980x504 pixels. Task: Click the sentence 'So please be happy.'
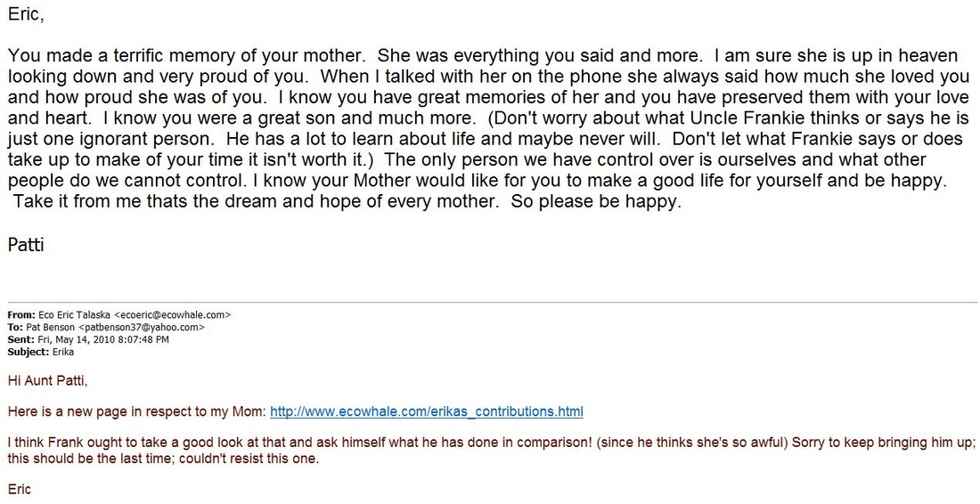pos(596,202)
